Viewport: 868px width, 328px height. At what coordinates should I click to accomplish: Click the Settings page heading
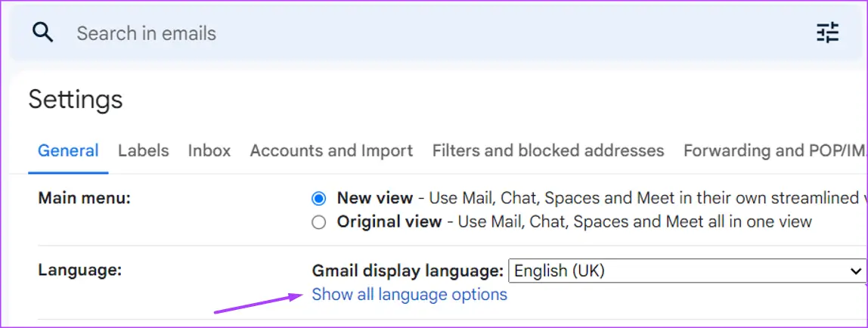[x=76, y=99]
